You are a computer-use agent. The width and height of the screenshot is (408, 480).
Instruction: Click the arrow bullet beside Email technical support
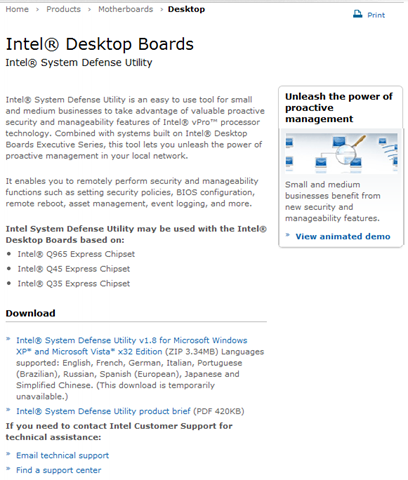coord(8,454)
